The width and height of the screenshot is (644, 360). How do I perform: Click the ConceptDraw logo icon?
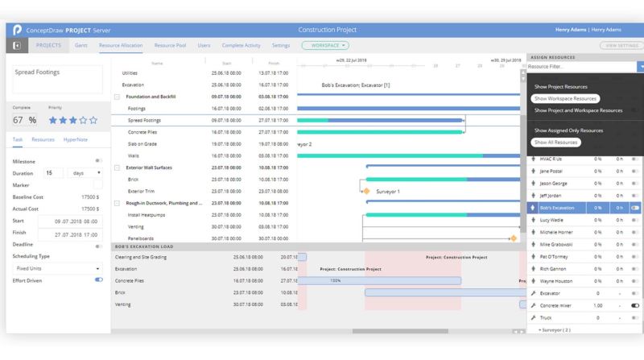click(x=17, y=30)
